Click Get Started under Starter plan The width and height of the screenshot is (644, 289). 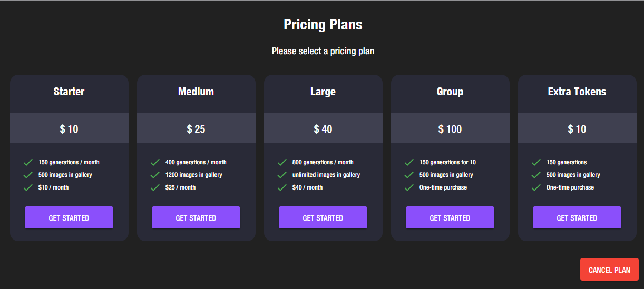[69, 217]
